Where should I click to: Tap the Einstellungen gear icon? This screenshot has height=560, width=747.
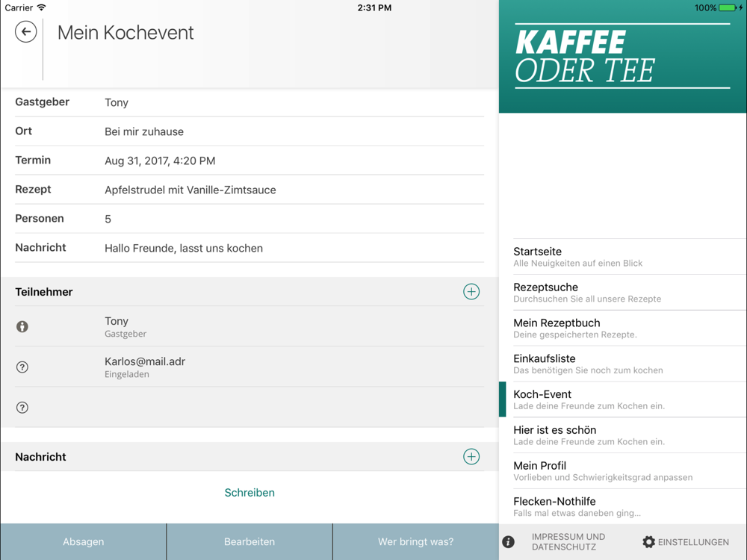(x=648, y=542)
